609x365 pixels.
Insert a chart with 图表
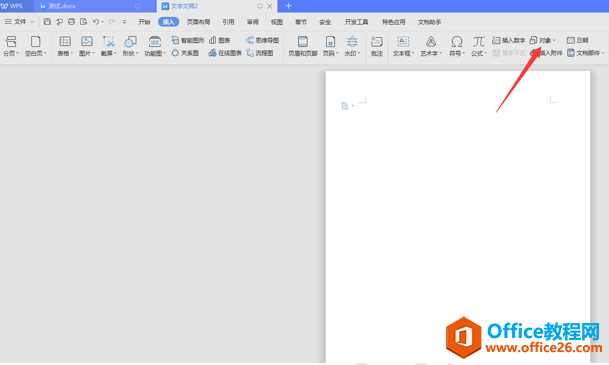pyautogui.click(x=220, y=40)
